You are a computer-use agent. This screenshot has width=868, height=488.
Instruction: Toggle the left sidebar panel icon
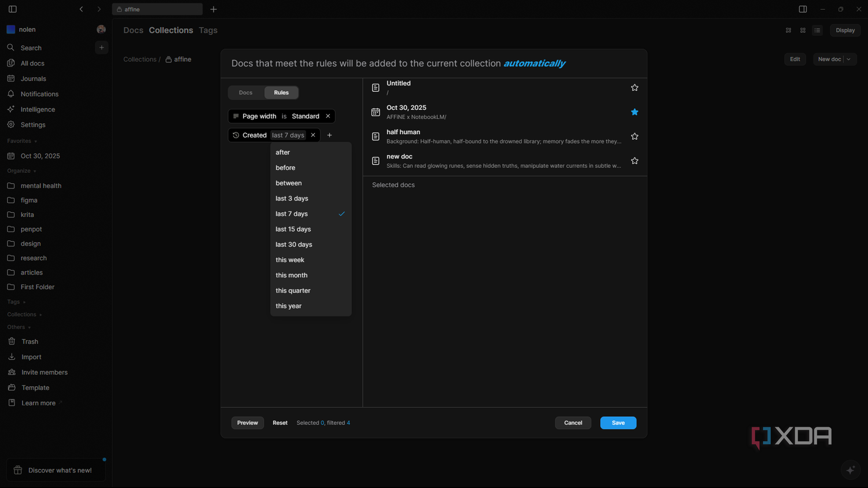tap(13, 9)
